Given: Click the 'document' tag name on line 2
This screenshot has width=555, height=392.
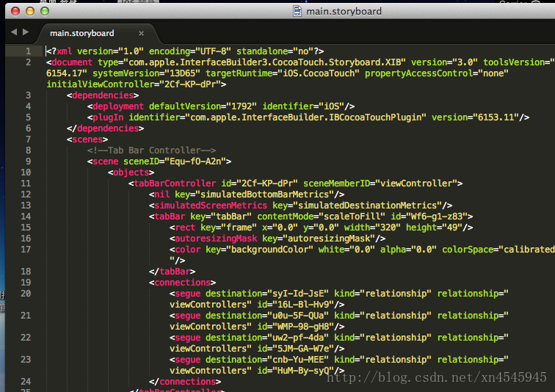Looking at the screenshot, I should point(72,62).
